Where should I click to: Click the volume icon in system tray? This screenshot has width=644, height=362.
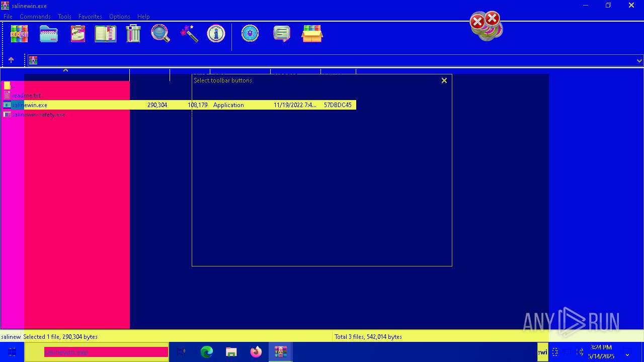[580, 352]
